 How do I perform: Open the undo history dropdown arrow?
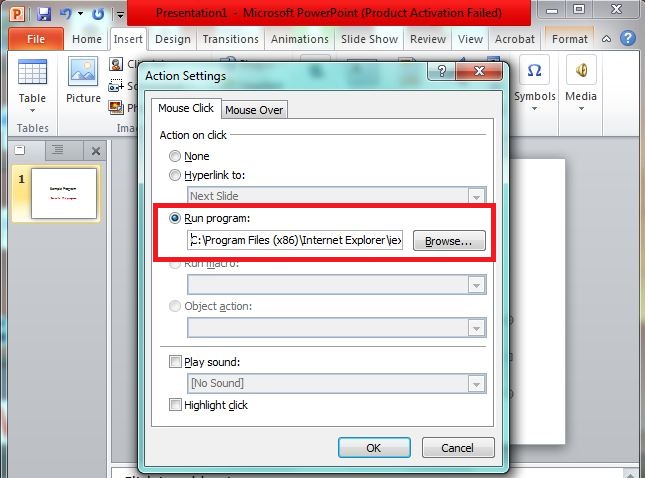tap(81, 14)
